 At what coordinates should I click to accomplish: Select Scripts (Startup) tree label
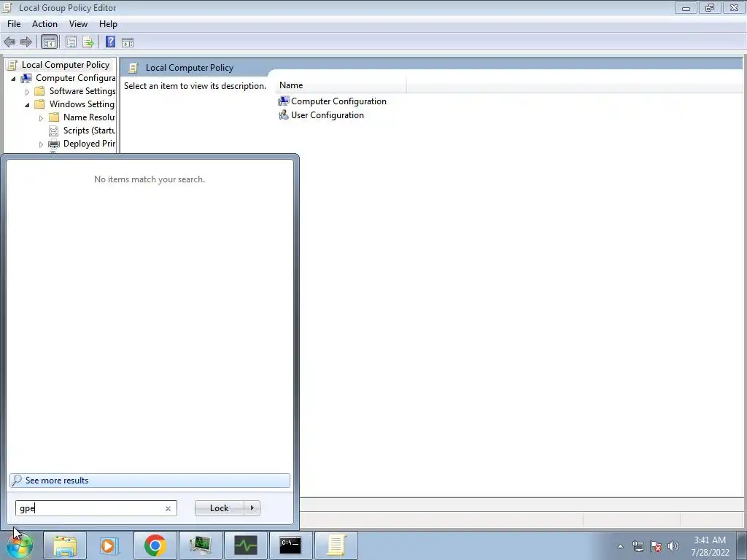89,131
